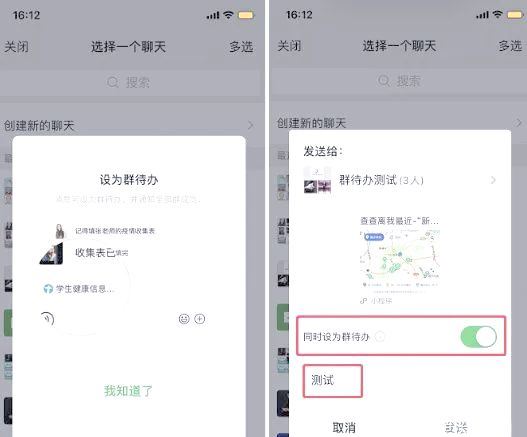The width and height of the screenshot is (527, 437).
Task: Open the map mini program thumbnail
Action: 400,258
